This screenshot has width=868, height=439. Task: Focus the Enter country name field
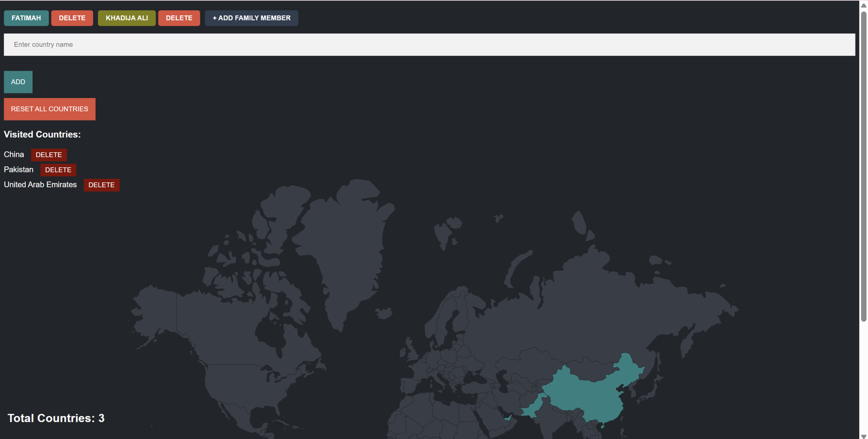click(429, 44)
